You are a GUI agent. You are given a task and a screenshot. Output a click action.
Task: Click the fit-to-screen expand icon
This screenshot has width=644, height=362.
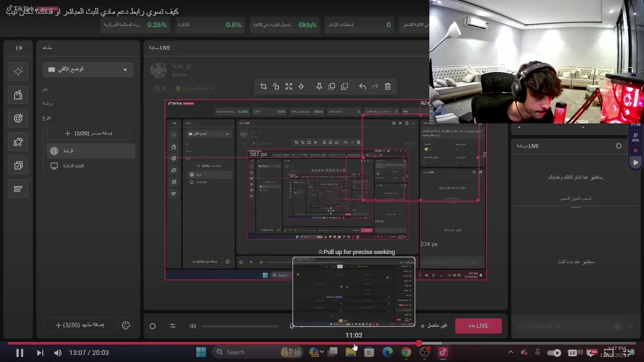coord(289,86)
